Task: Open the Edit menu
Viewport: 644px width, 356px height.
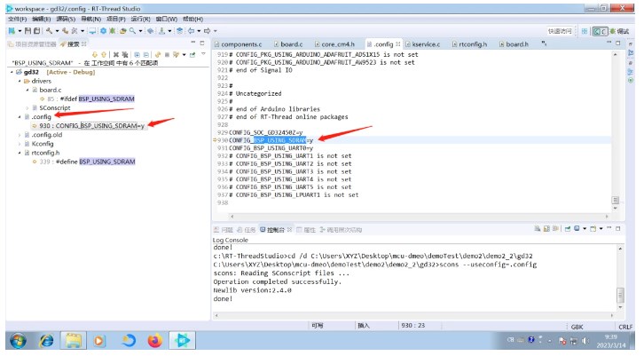Action: [x=41, y=19]
